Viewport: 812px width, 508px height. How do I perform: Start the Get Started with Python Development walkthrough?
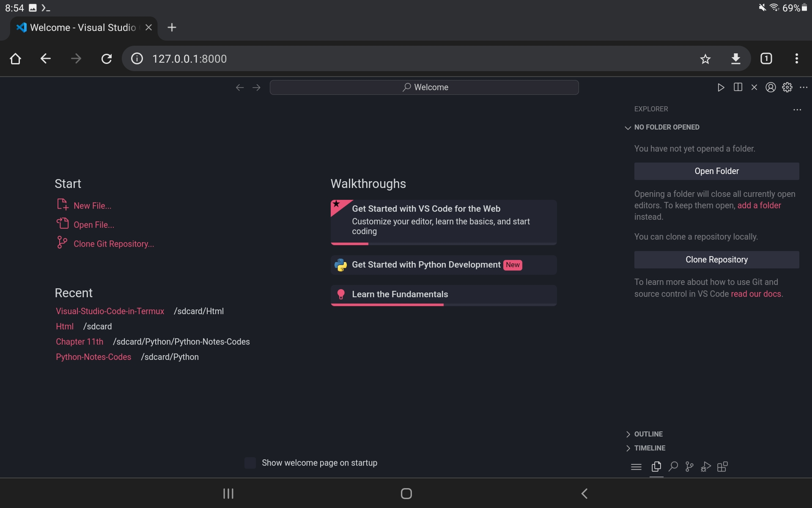[x=425, y=265]
